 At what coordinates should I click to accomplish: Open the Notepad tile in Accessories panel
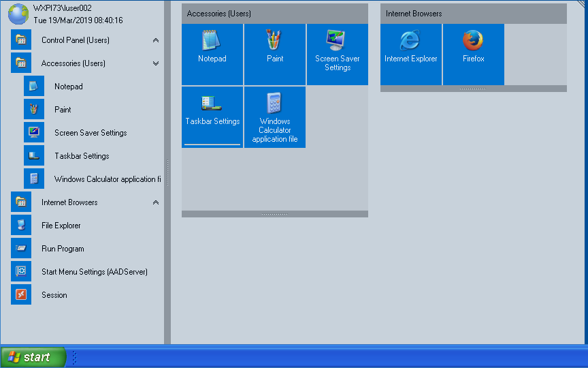tap(212, 55)
